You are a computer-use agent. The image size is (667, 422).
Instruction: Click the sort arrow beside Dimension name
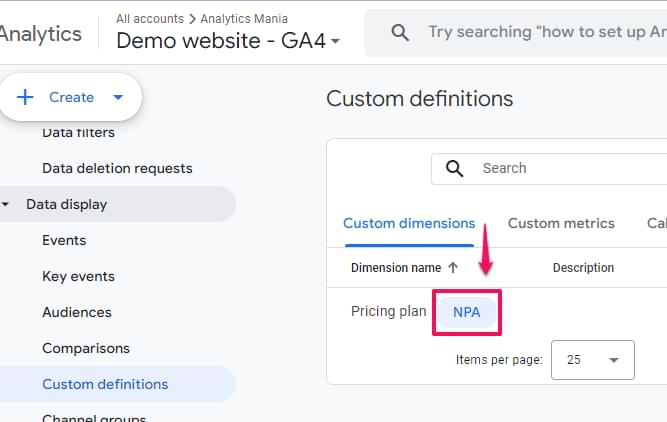tap(453, 268)
